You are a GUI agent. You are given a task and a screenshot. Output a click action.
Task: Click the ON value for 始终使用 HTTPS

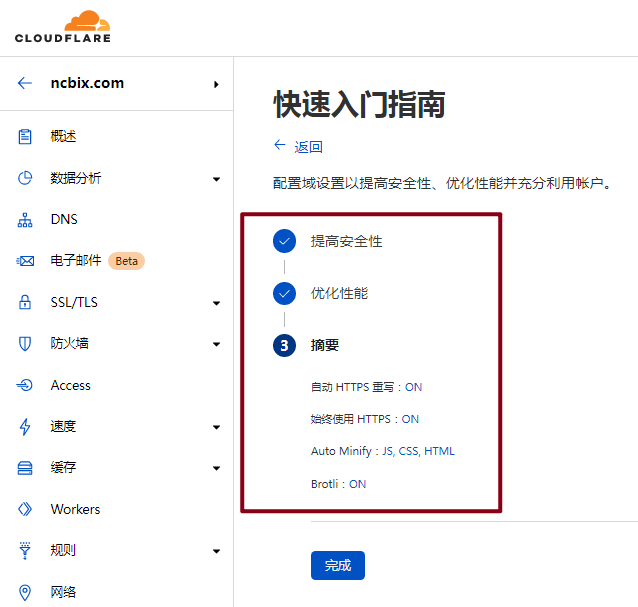pos(410,419)
